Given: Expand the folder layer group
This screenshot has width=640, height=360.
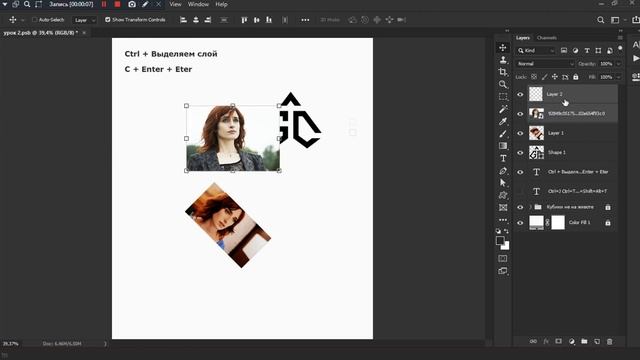Looking at the screenshot, I should [531, 207].
